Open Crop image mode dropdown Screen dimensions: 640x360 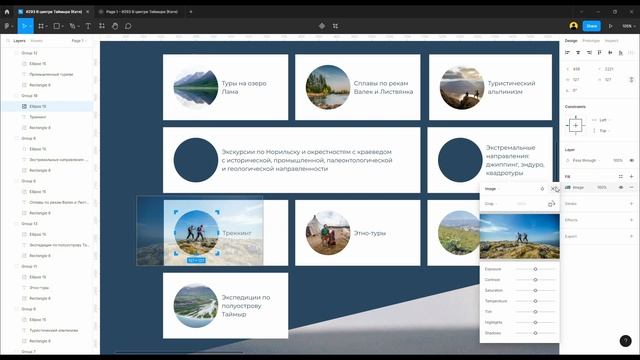click(491, 204)
